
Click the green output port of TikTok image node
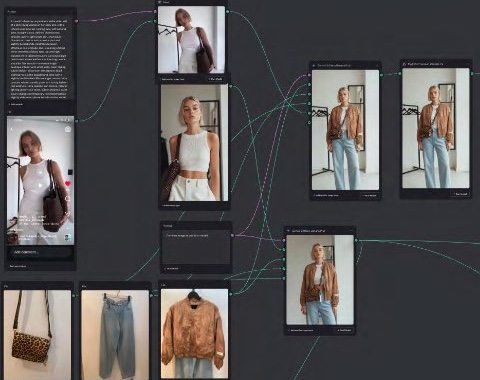tap(77, 121)
